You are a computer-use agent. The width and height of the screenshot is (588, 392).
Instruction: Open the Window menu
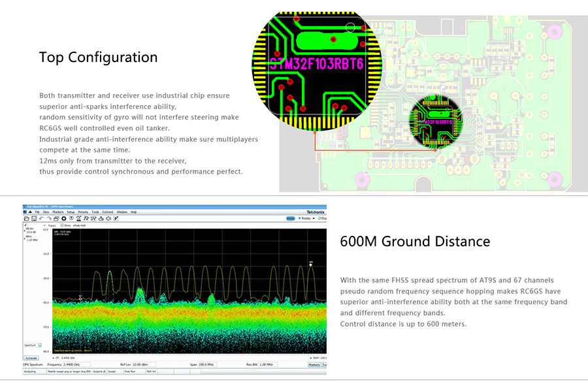[x=122, y=212]
